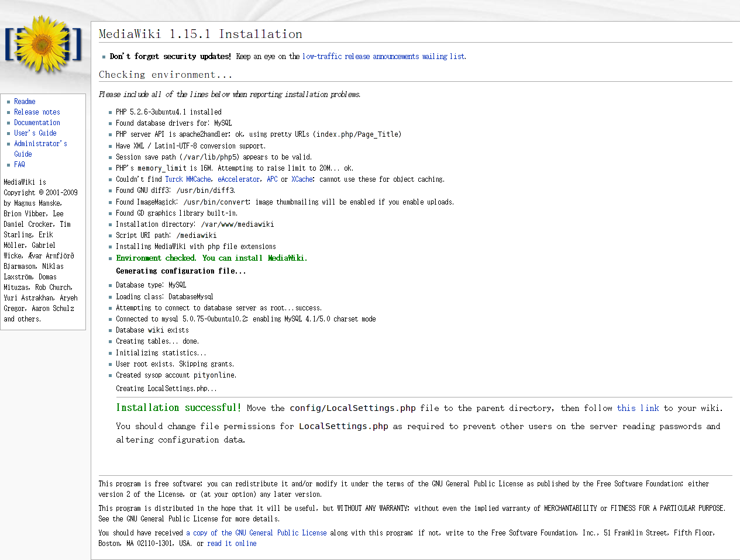The image size is (740, 560).
Task: Open the low-traffic release announcements mailing list link
Action: (x=384, y=57)
